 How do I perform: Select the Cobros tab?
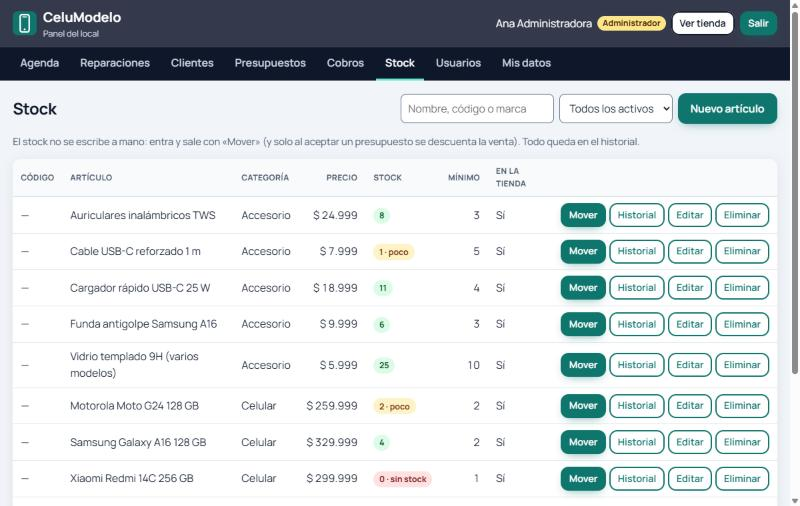tap(345, 63)
